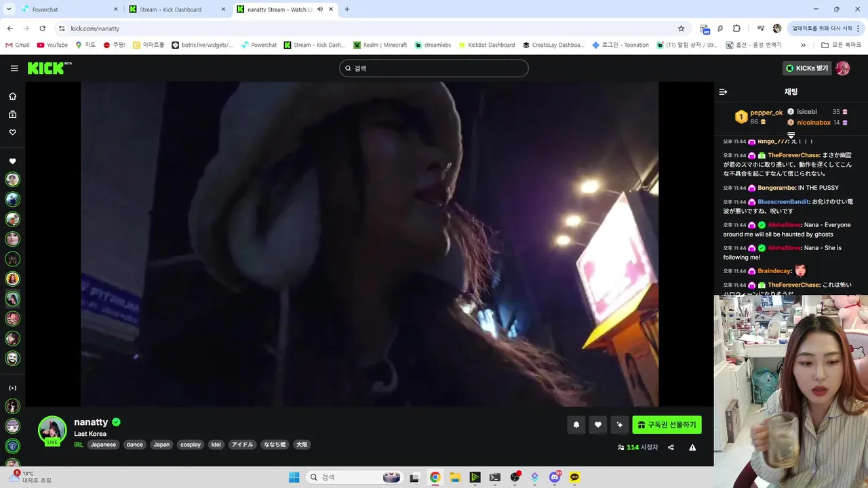Open KakaoTalk from the taskbar
Screen dimensions: 868x488
click(x=575, y=477)
